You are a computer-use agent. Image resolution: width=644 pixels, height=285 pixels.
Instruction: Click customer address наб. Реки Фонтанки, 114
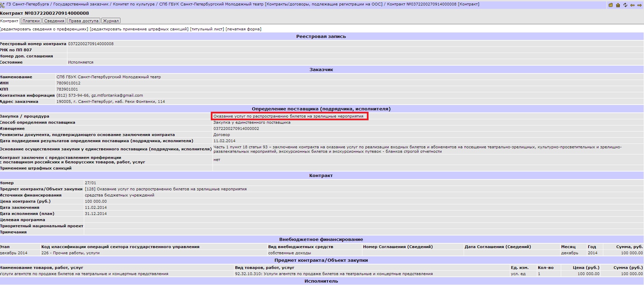111,101
